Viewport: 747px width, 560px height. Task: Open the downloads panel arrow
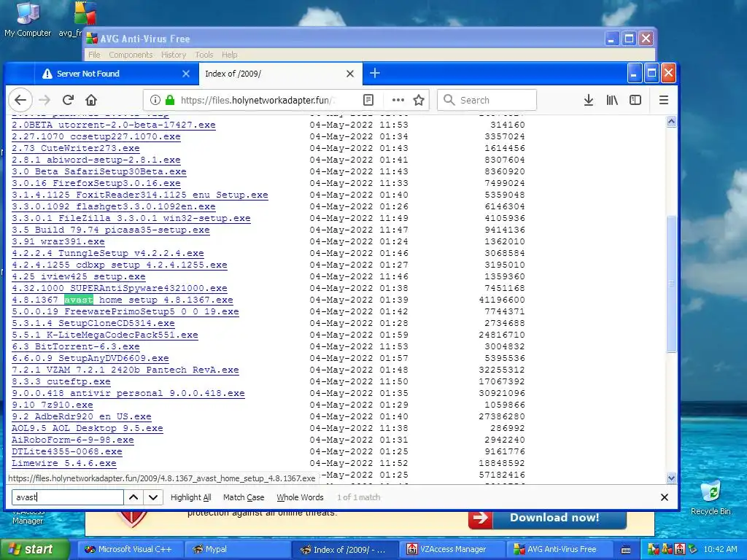(589, 100)
